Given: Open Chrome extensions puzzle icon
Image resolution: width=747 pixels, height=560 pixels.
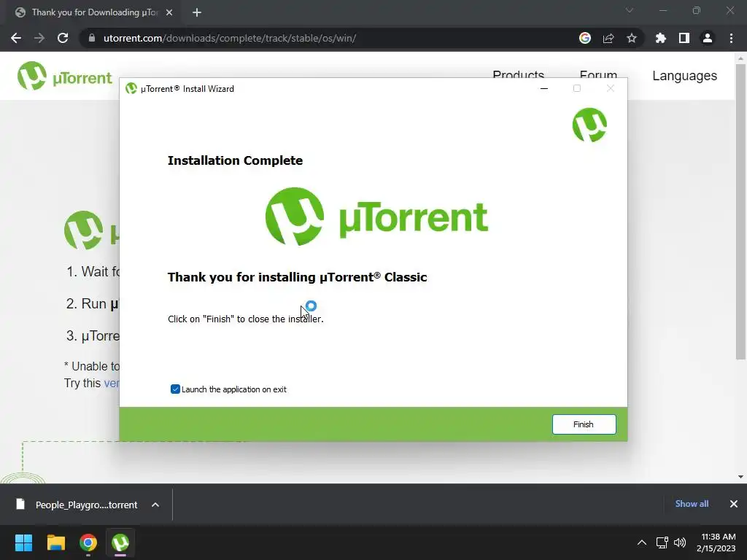Looking at the screenshot, I should click(x=661, y=38).
